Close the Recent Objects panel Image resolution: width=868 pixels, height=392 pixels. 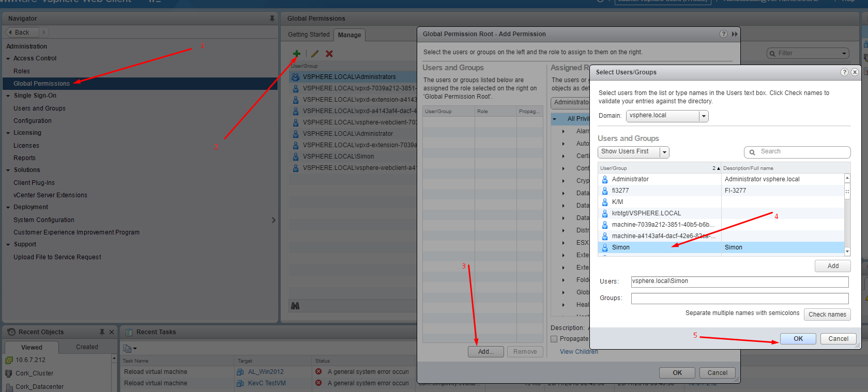(112, 332)
